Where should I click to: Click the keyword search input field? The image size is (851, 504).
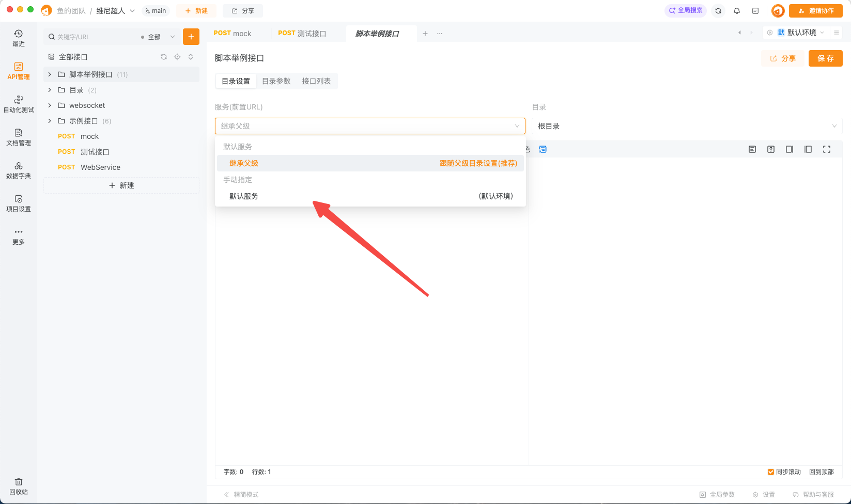coord(93,36)
